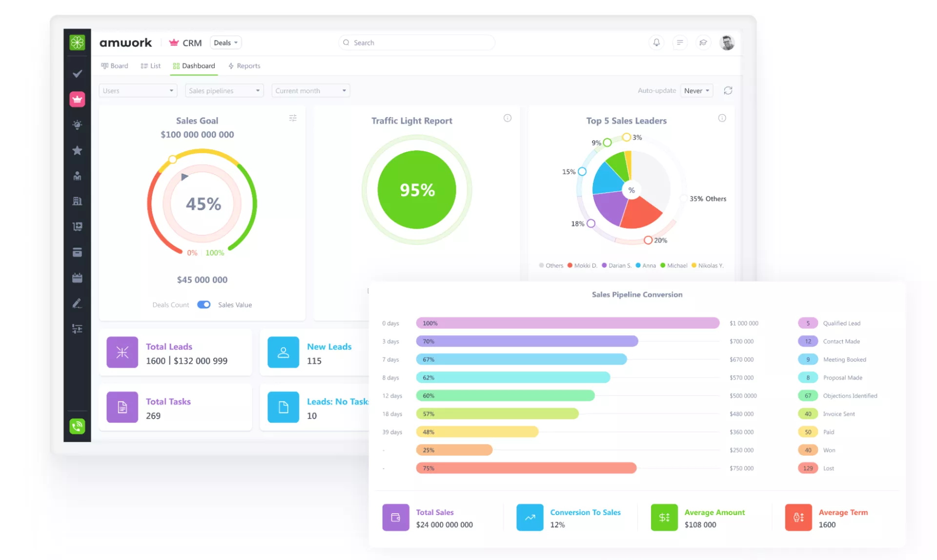Switch to the Board tab

coord(115,66)
